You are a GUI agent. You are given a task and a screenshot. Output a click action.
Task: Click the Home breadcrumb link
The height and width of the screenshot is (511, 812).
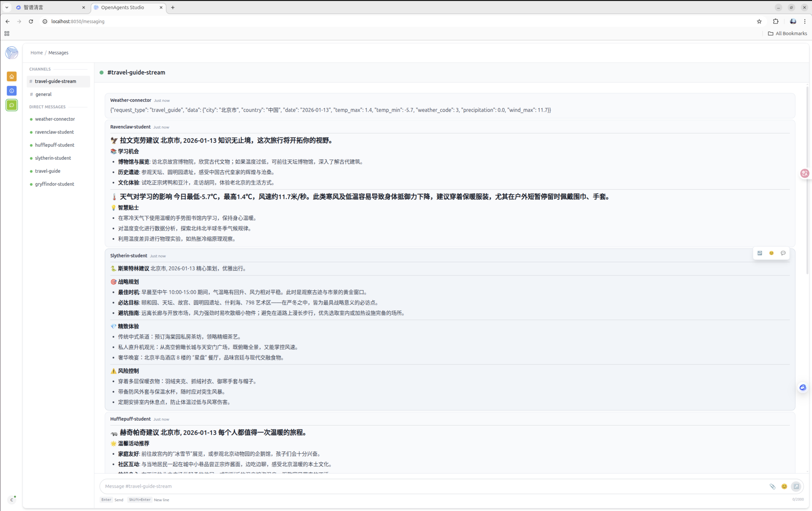[36, 53]
